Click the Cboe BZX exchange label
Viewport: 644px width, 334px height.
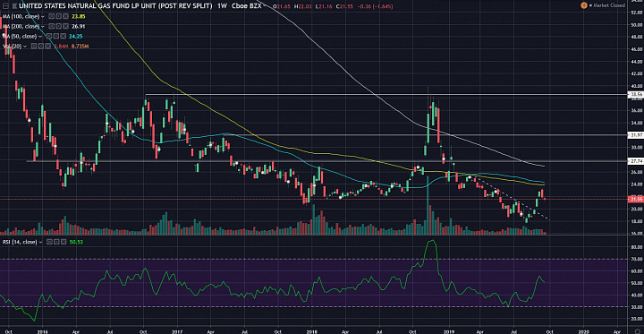pos(247,5)
